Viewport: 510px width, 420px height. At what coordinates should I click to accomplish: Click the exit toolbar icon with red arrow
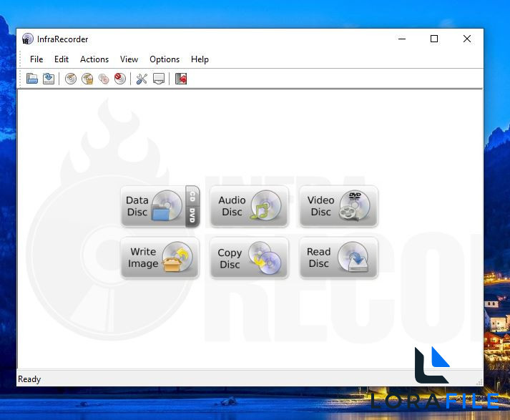pyautogui.click(x=181, y=79)
